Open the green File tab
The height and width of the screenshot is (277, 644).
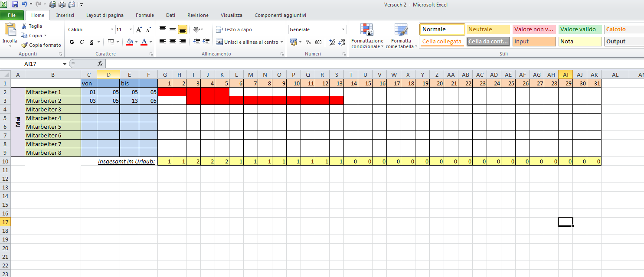[12, 15]
